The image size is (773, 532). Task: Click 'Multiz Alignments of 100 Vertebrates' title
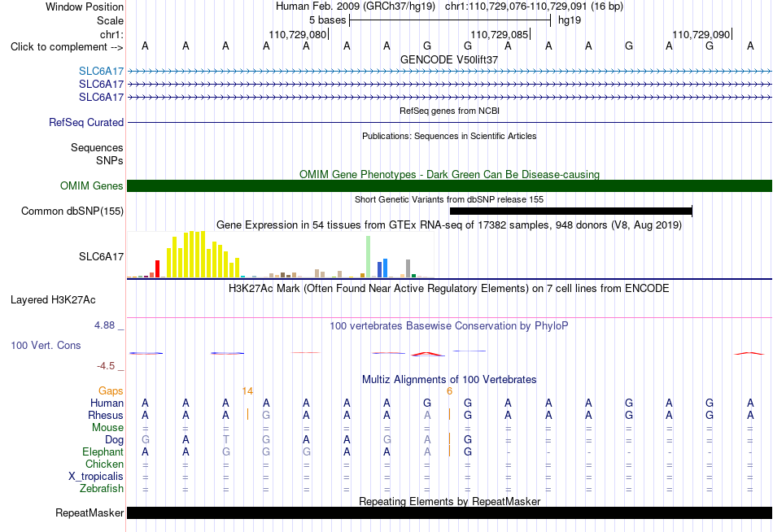[x=449, y=380]
